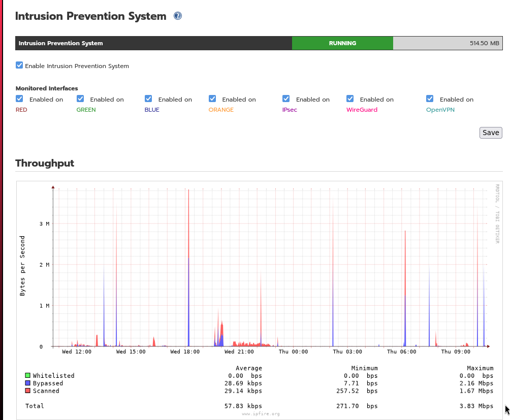
Task: Toggle Enabled on BLUE checkbox
Action: (148, 99)
